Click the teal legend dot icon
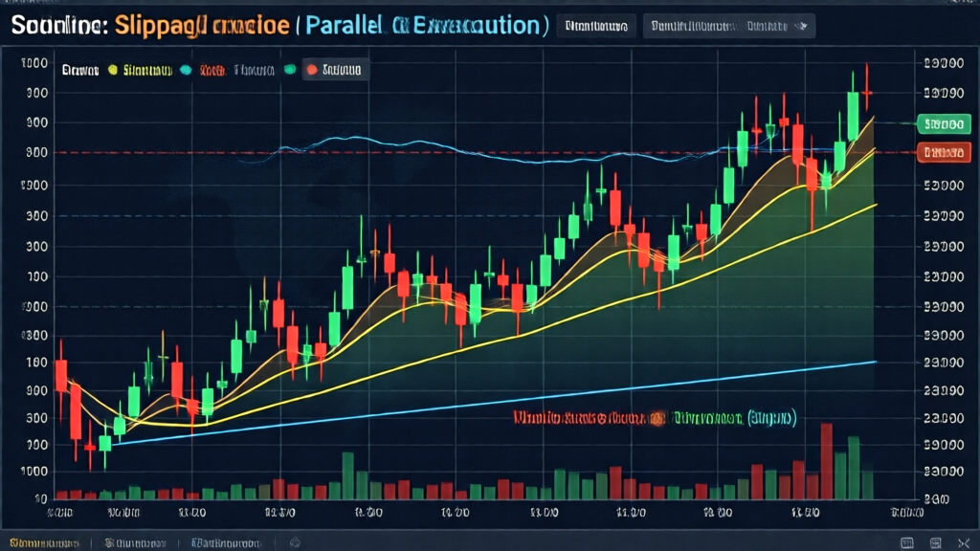The height and width of the screenshot is (551, 980). pos(185,70)
